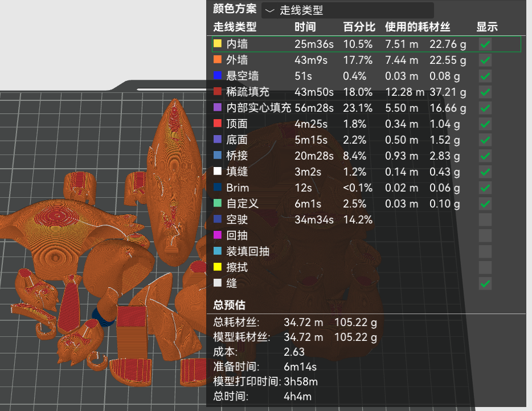Screen dimensions: 532x411
Task: Click the 成本 value 2.63
Action: pos(294,352)
